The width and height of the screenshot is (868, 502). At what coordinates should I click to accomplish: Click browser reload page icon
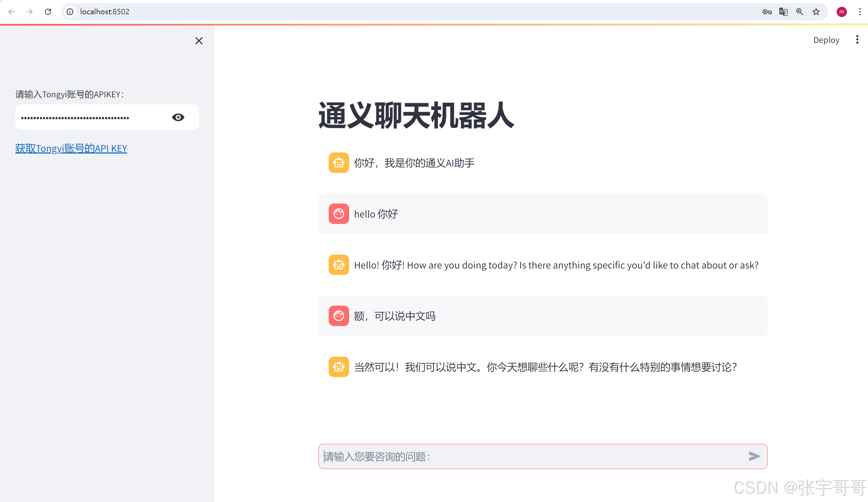(48, 12)
